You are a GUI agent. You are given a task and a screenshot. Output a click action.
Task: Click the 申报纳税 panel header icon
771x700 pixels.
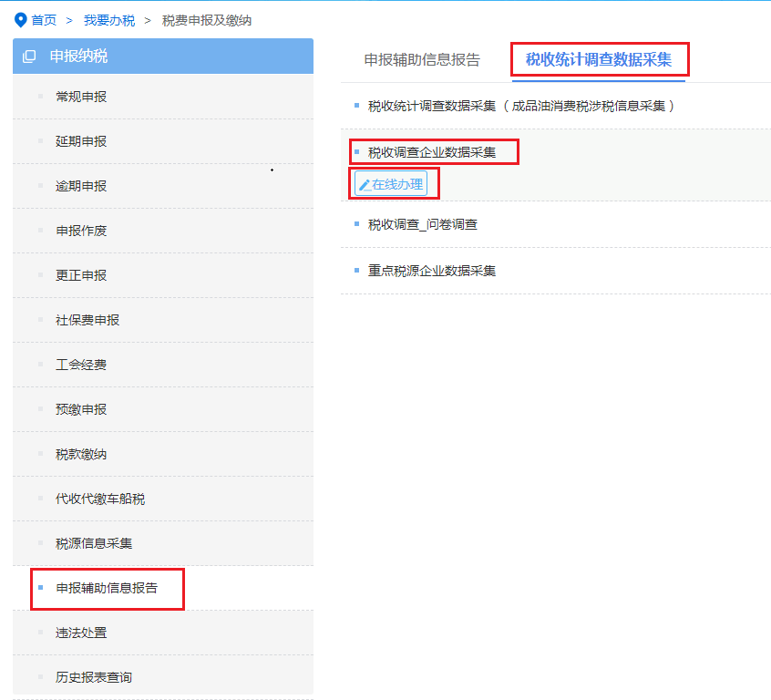pyautogui.click(x=29, y=57)
